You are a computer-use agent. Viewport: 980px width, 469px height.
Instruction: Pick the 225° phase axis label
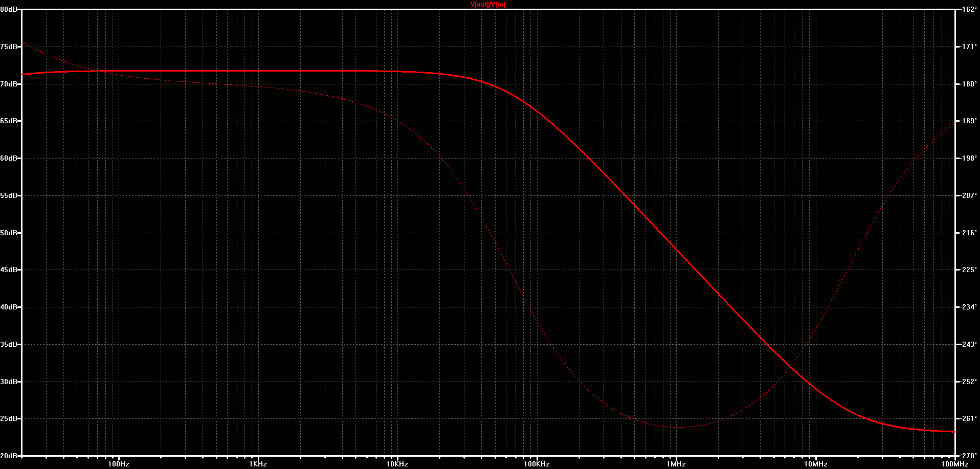point(969,270)
